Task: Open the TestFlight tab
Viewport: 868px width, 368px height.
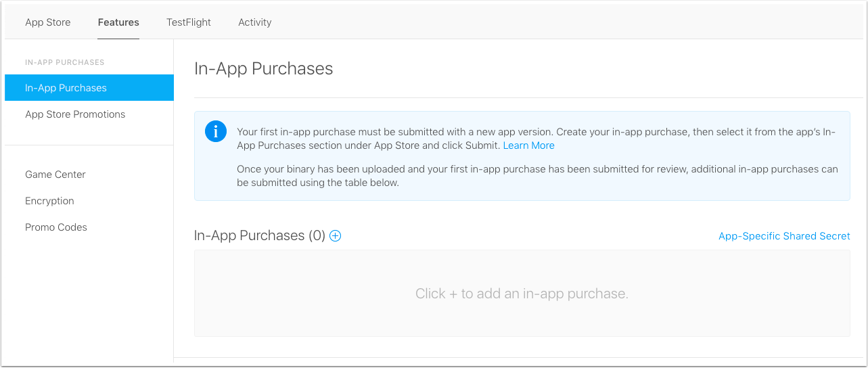Action: [x=189, y=22]
